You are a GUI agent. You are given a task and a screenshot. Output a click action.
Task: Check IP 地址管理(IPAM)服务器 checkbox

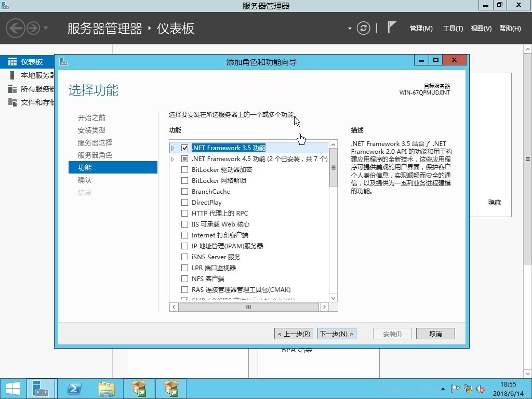184,246
